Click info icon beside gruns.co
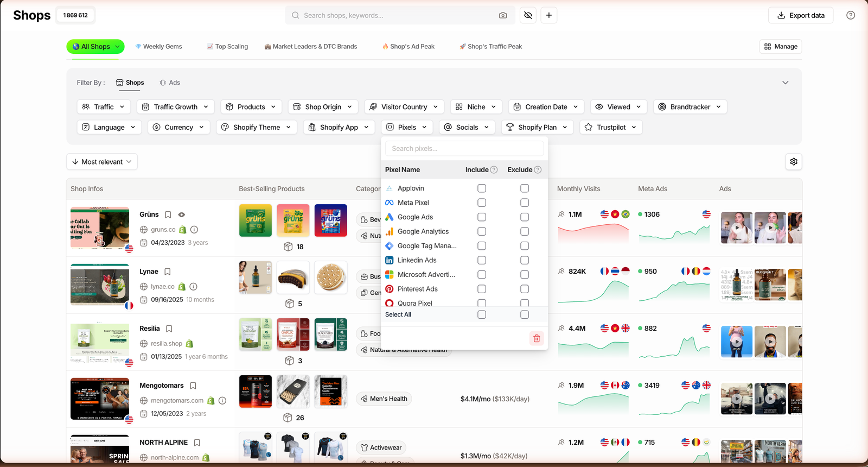 (194, 230)
